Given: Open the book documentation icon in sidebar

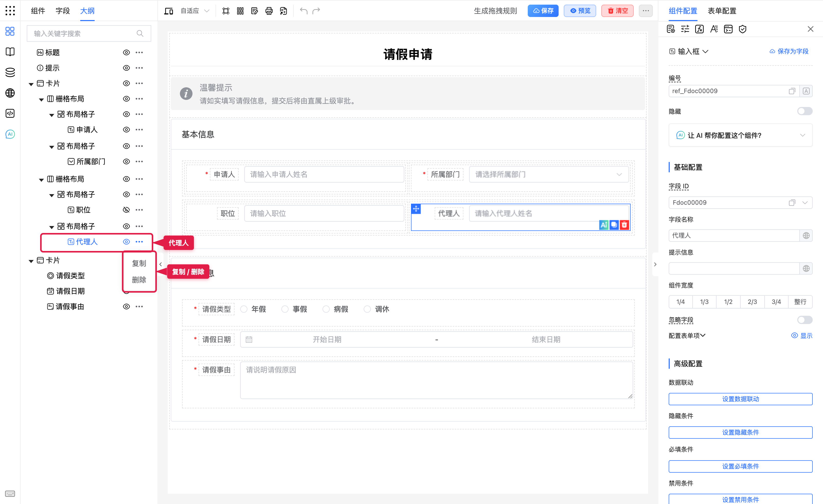Looking at the screenshot, I should (x=10, y=52).
